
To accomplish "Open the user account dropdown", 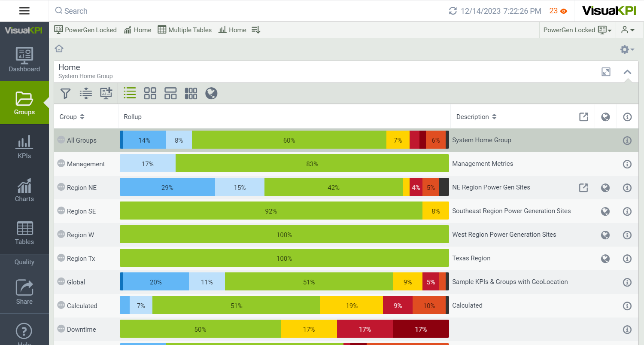I will coord(627,30).
